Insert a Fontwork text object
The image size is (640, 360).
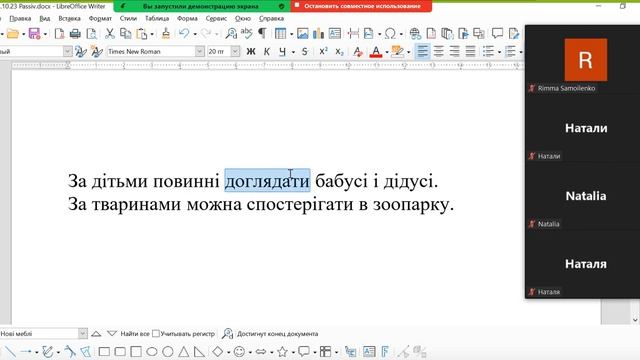[x=385, y=351]
